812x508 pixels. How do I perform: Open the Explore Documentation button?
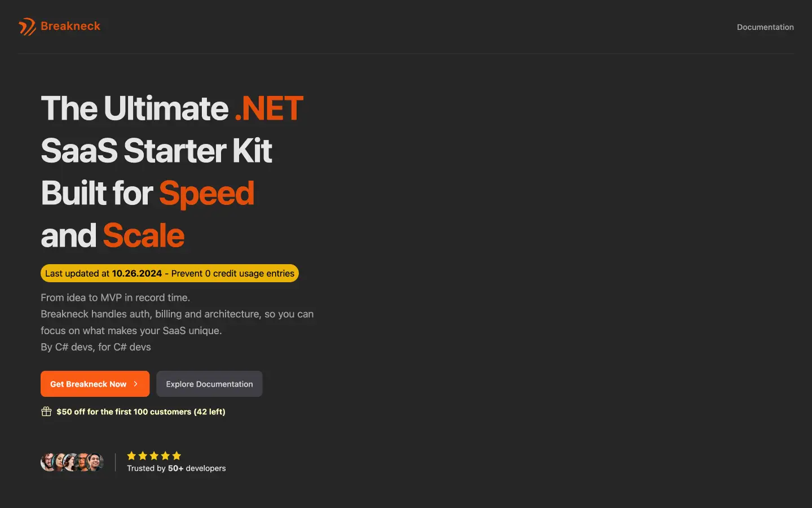209,384
